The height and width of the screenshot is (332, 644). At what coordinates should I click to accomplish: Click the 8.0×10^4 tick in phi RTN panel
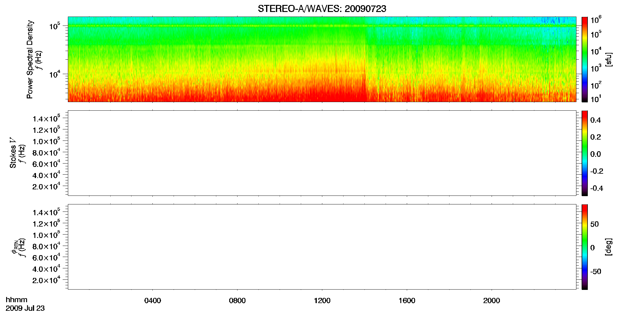pos(46,246)
